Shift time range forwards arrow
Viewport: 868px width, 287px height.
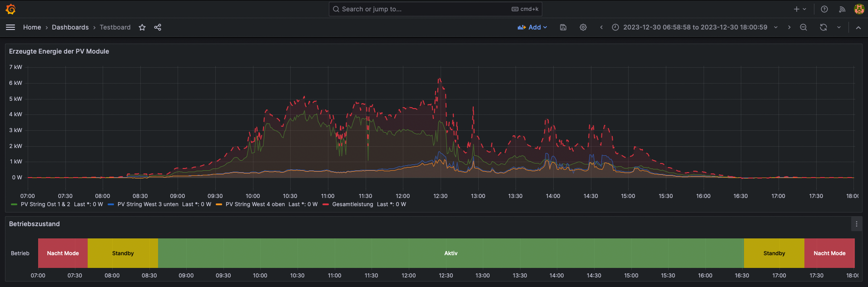[789, 27]
